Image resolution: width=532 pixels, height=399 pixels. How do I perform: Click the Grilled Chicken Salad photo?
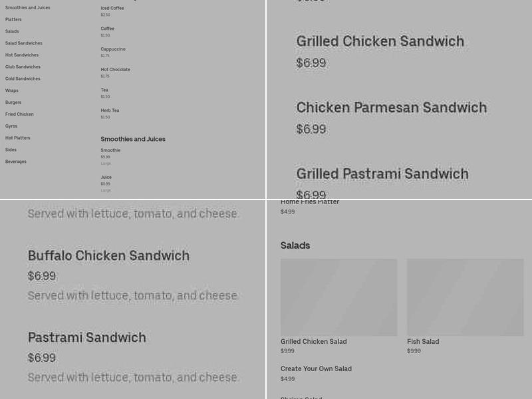[x=339, y=297]
